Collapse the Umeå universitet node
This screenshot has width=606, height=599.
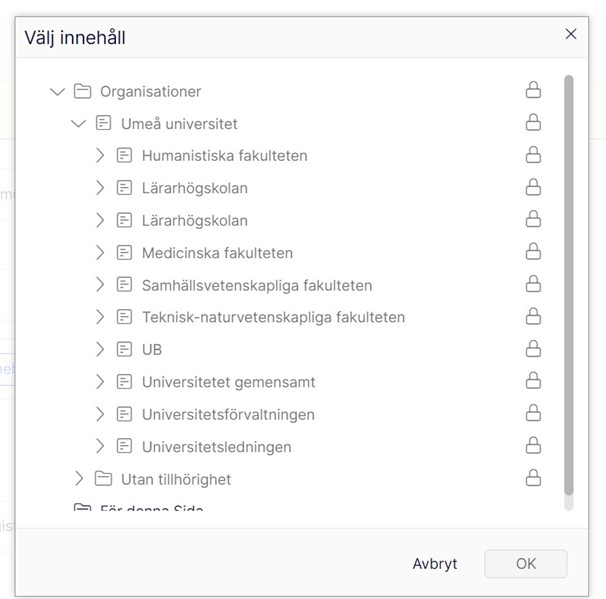(x=78, y=124)
